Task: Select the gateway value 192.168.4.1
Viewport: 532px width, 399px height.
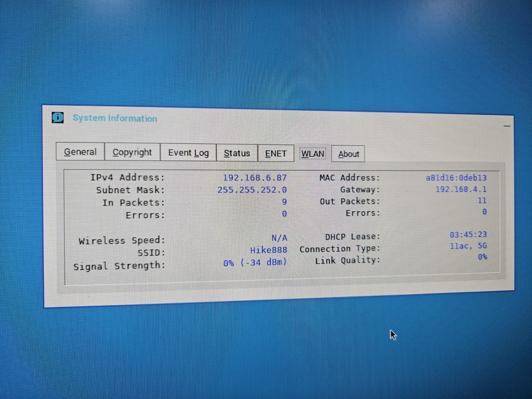Action: pyautogui.click(x=461, y=189)
